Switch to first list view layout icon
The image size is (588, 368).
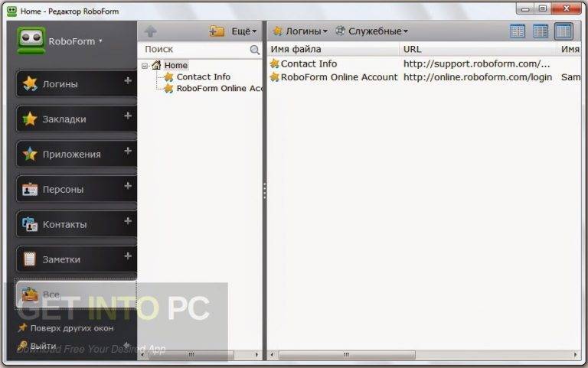coord(518,31)
